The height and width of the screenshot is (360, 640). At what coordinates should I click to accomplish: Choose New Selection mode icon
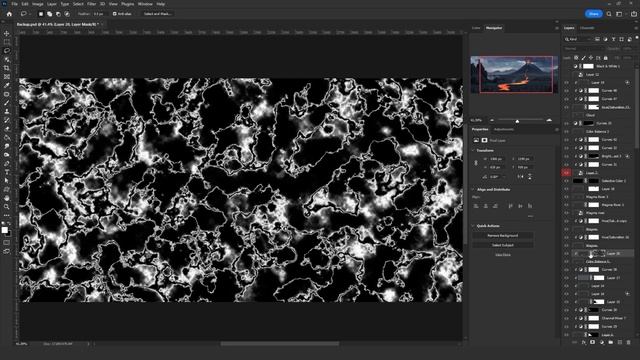(x=40, y=14)
